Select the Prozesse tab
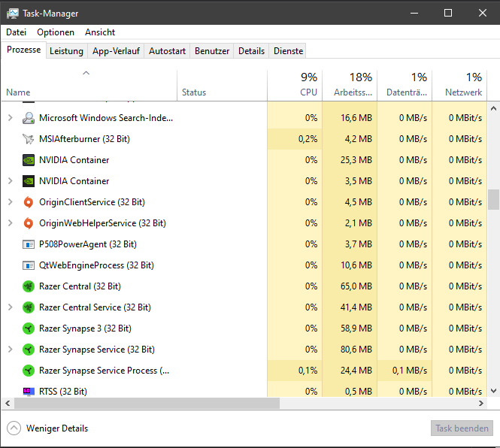This screenshot has height=448, width=500. [x=24, y=50]
